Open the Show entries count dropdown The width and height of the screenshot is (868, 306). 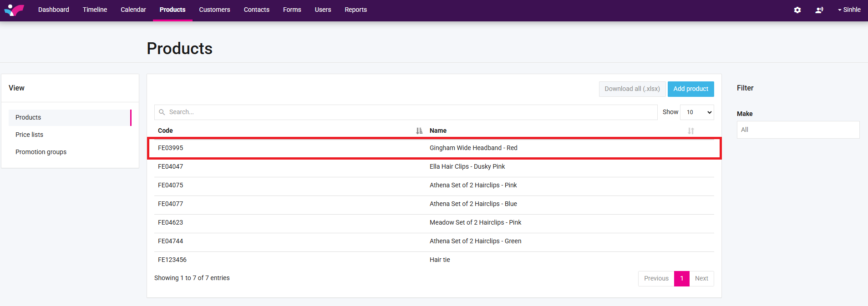pyautogui.click(x=696, y=112)
